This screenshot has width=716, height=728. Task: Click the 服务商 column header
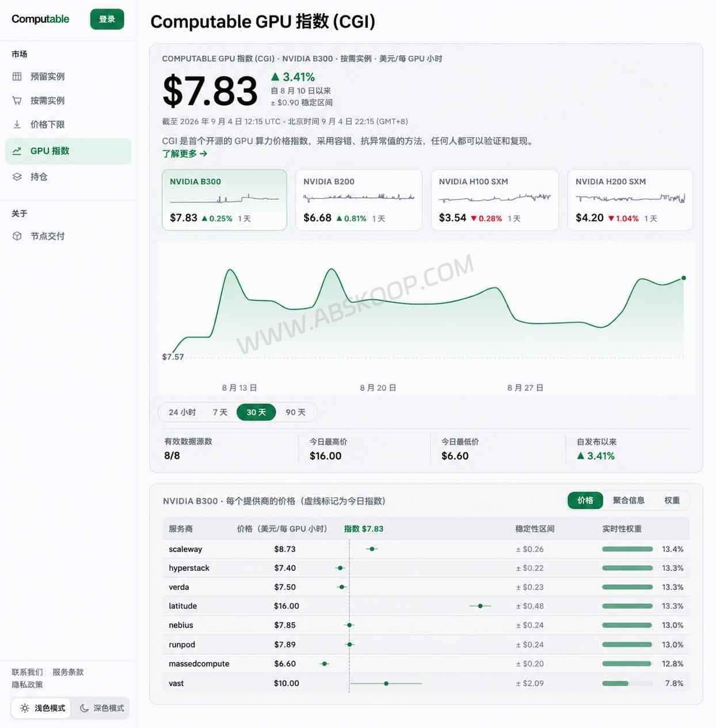coord(181,528)
